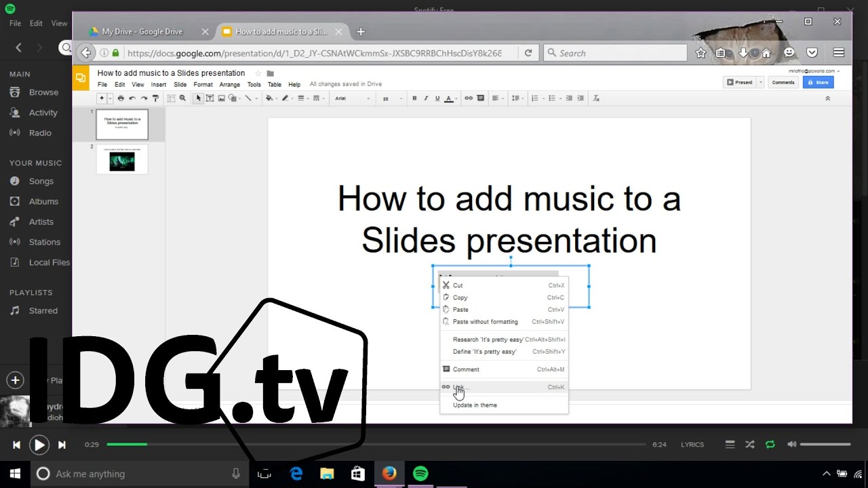Viewport: 868px width, 488px height.
Task: Click the blue Share button
Action: (818, 82)
